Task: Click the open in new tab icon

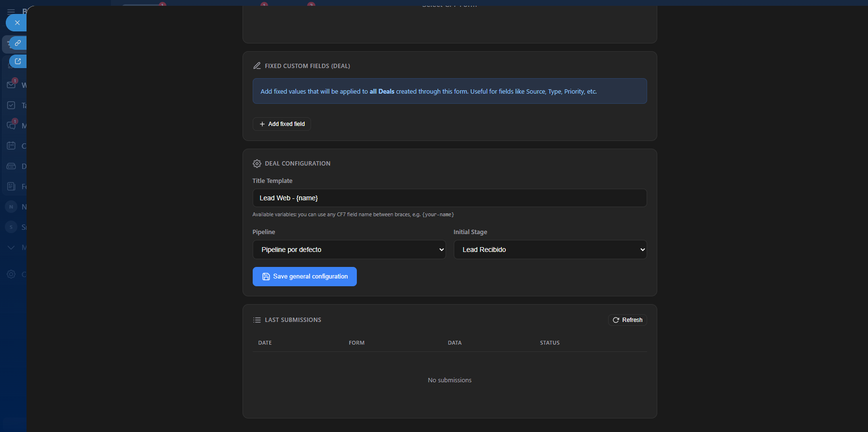Action: (x=18, y=62)
